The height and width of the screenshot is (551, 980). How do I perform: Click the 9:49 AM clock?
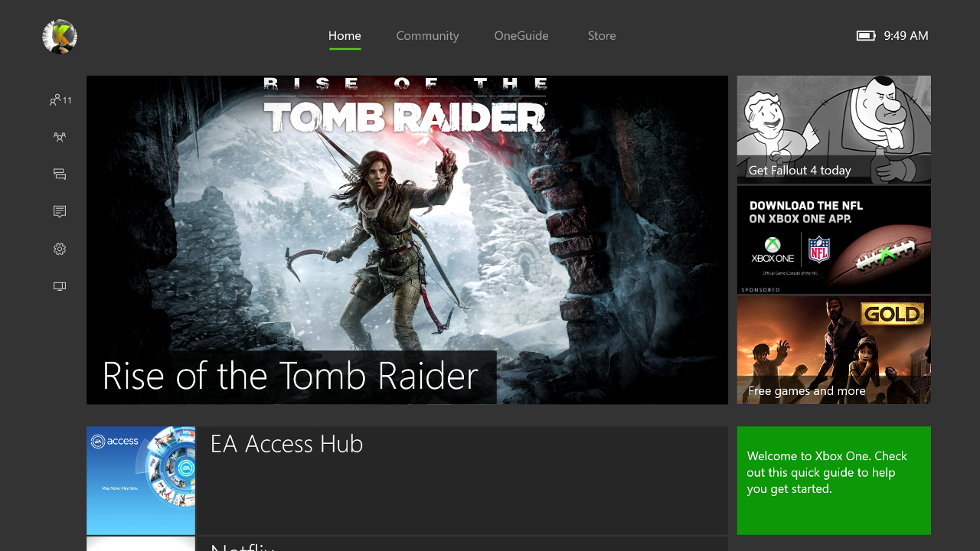pos(906,35)
